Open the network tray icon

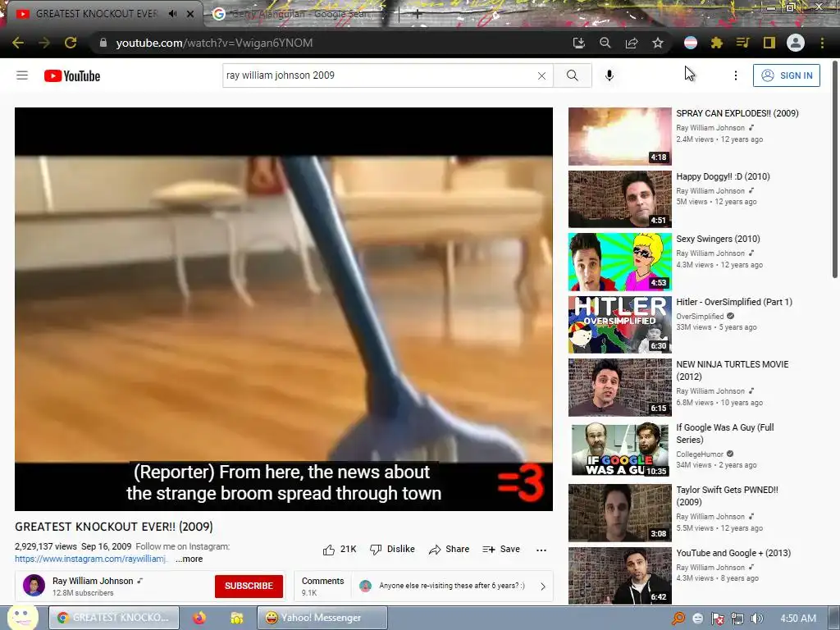737,619
